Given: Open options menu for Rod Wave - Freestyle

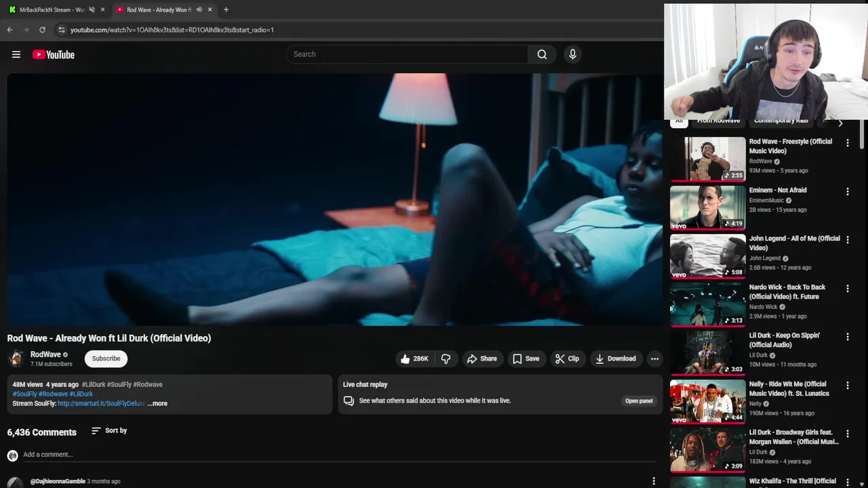Looking at the screenshot, I should 847,142.
